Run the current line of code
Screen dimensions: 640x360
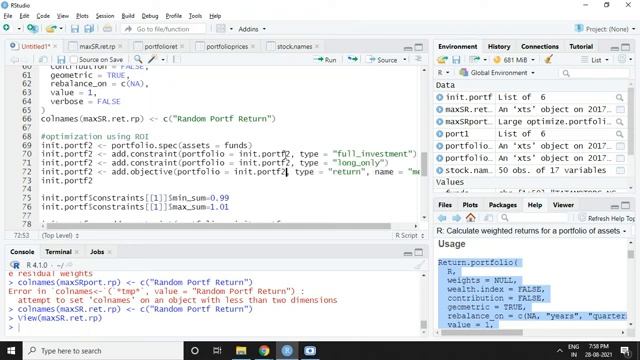click(x=325, y=60)
